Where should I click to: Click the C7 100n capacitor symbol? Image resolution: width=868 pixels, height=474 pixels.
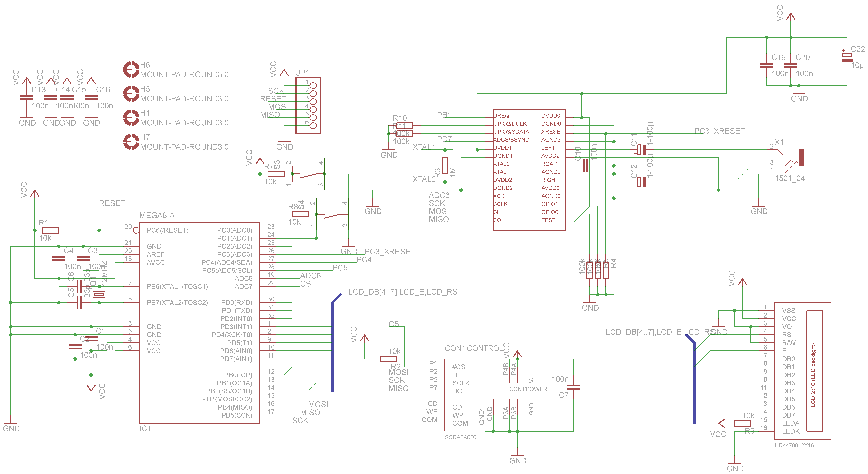(573, 387)
